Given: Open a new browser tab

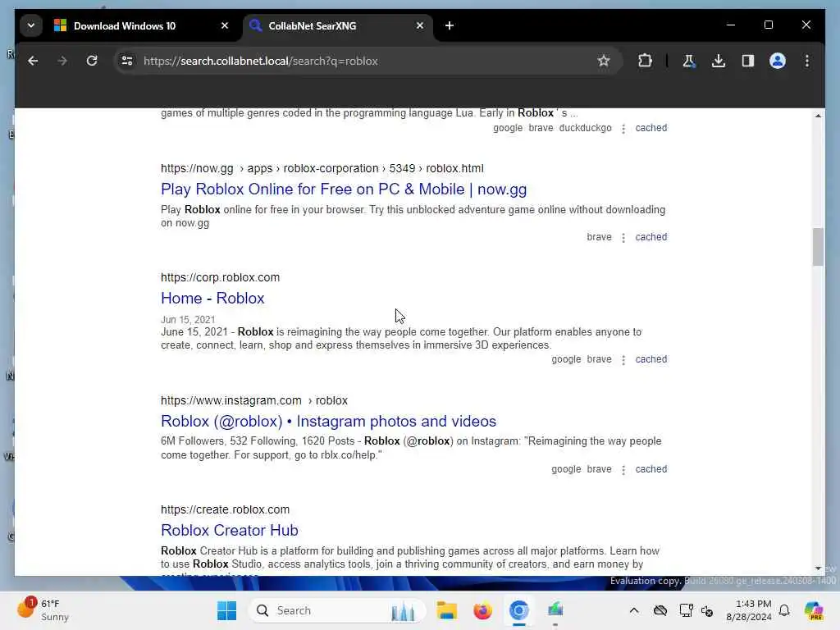Looking at the screenshot, I should coord(450,25).
